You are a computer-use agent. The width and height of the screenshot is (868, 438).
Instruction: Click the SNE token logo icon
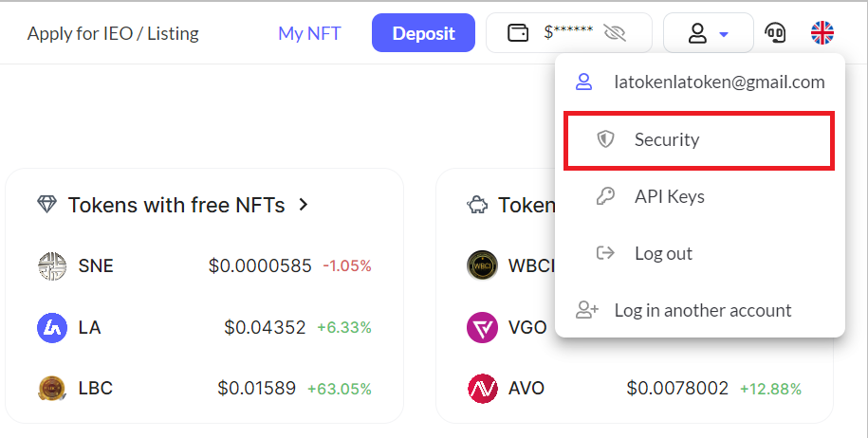click(x=52, y=266)
